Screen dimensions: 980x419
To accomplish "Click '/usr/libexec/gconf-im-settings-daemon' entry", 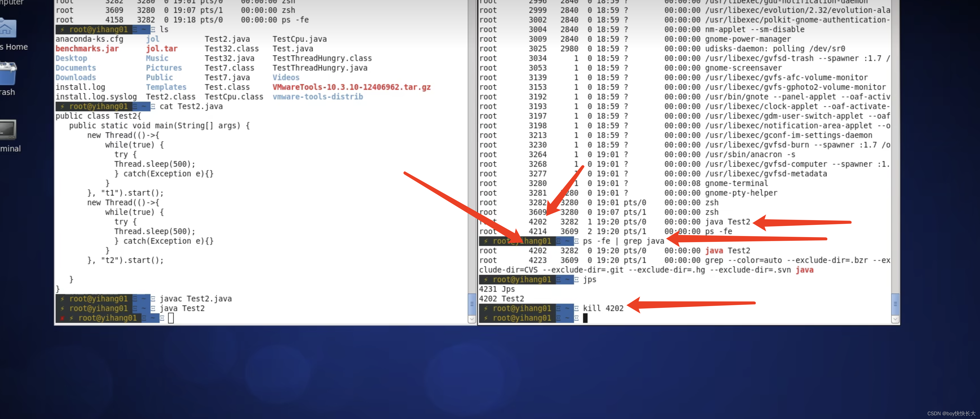I will pos(789,135).
